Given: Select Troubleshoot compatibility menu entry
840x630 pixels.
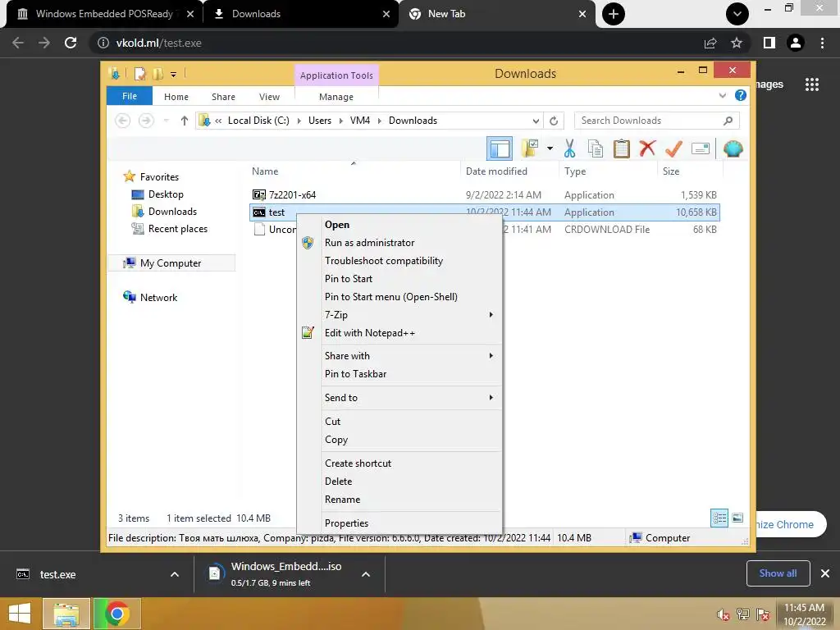Looking at the screenshot, I should pos(399,261).
